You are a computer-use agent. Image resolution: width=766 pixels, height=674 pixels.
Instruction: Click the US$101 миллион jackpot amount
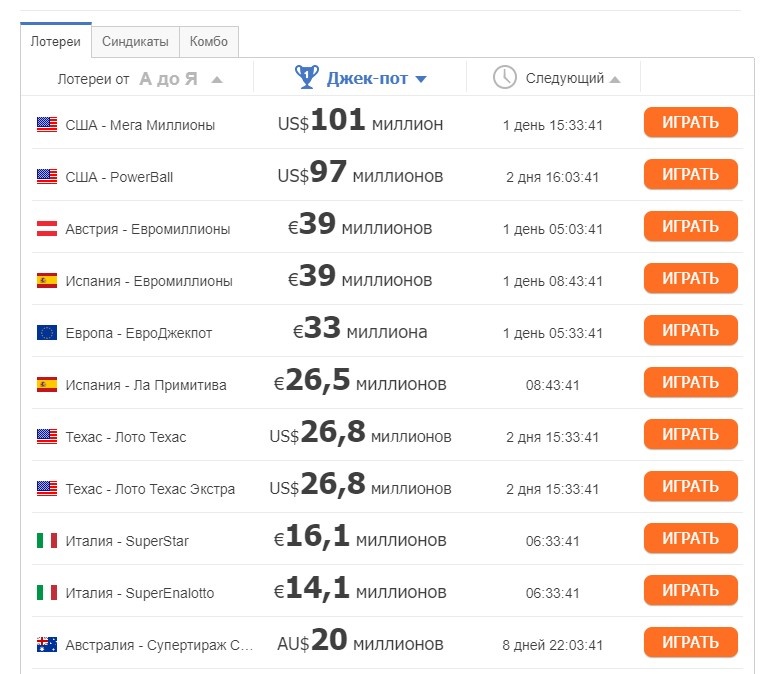[x=361, y=121]
